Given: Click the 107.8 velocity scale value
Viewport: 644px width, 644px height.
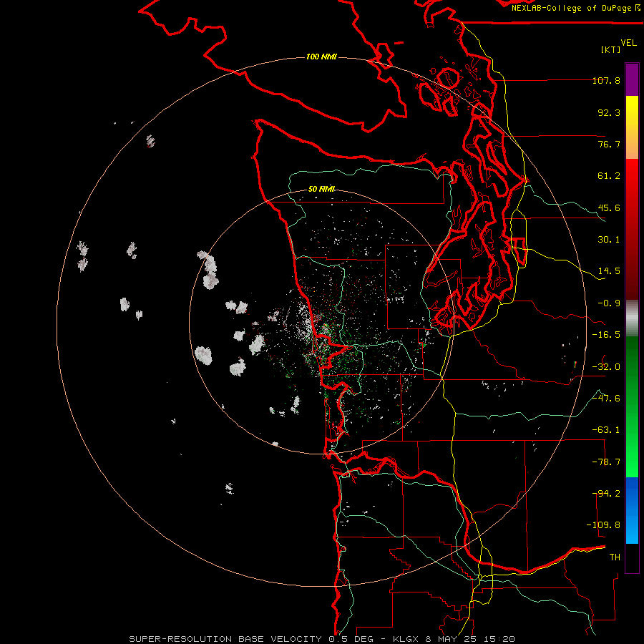Looking at the screenshot, I should pos(606,80).
